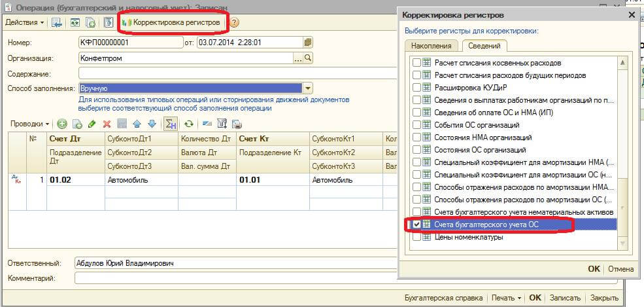Open the Проводки dropdown menu
Screen dimensions: 644x307
click(30, 124)
